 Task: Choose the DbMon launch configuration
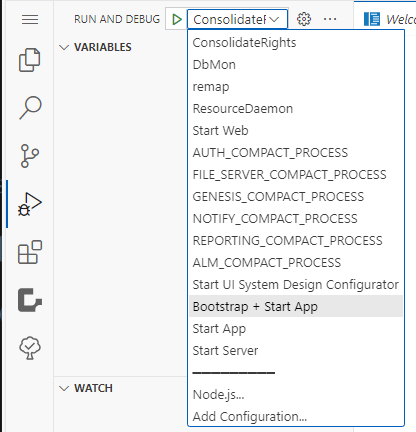coord(296,65)
